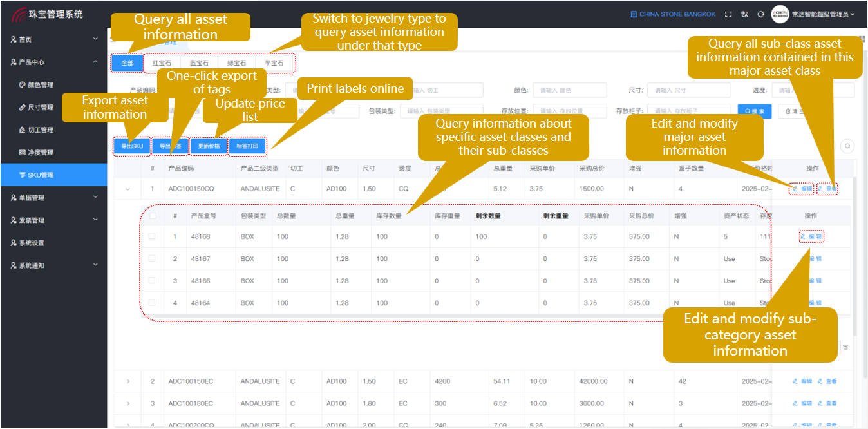This screenshot has width=868, height=429.
Task: Click the 颜色 color input field
Action: pos(569,90)
